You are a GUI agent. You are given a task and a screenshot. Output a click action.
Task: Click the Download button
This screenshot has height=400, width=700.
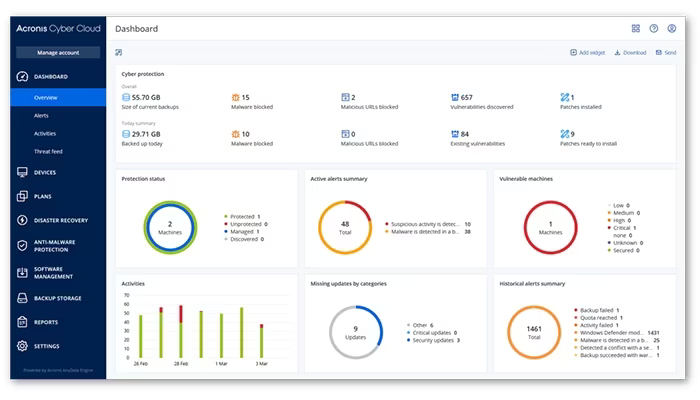pos(630,53)
